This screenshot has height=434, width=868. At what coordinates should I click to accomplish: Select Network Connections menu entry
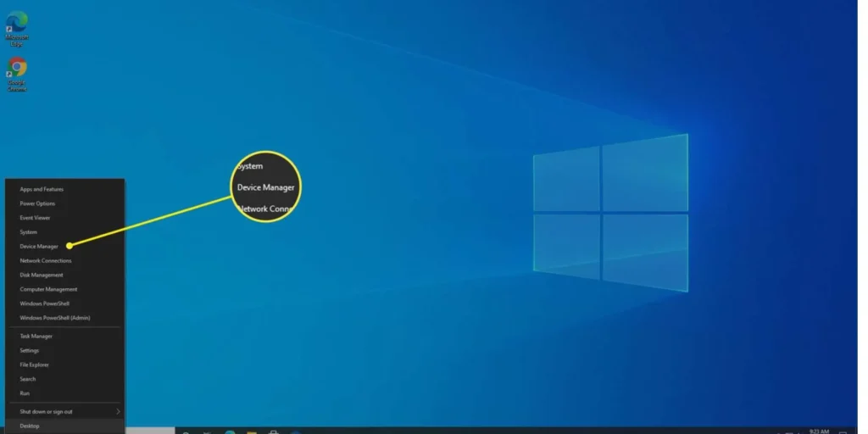[x=64, y=261]
